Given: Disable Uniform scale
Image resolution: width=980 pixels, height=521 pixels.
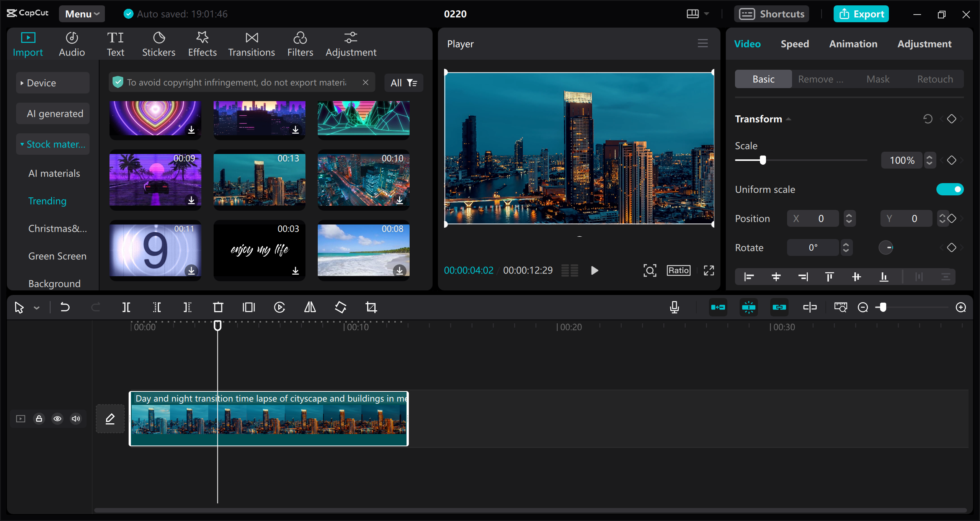Looking at the screenshot, I should tap(950, 189).
